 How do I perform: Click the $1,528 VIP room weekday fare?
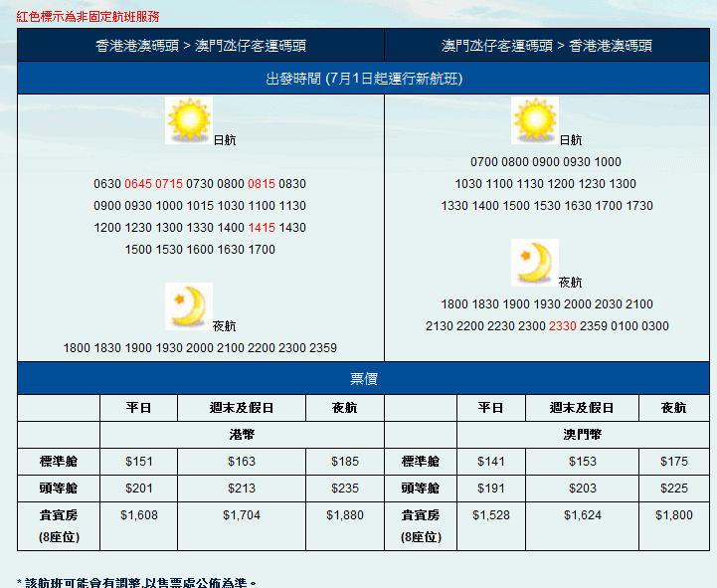click(x=490, y=515)
